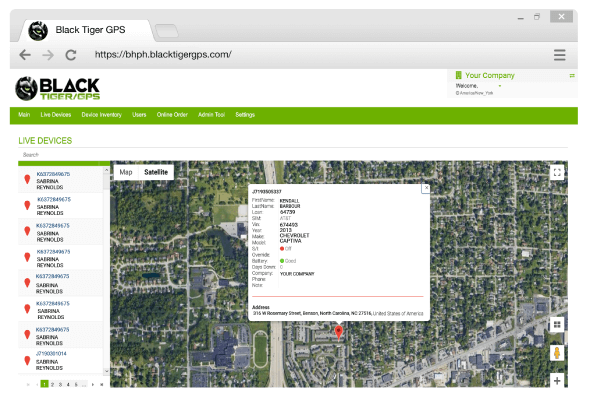Viewport: 590px width, 397px height.
Task: Switch map to Map view
Action: click(126, 172)
